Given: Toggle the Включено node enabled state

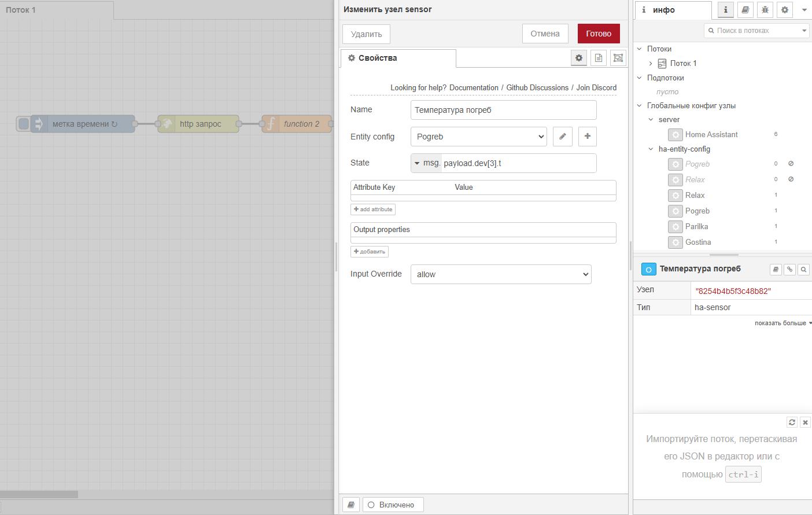Looking at the screenshot, I should coord(392,505).
